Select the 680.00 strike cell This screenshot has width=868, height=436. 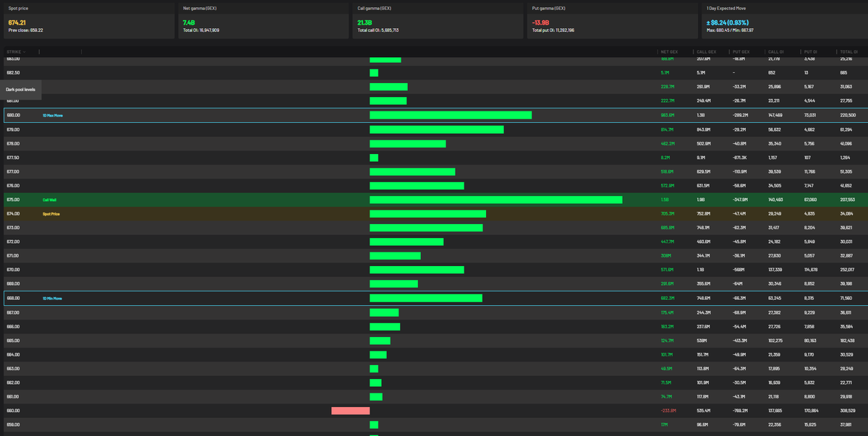point(12,115)
